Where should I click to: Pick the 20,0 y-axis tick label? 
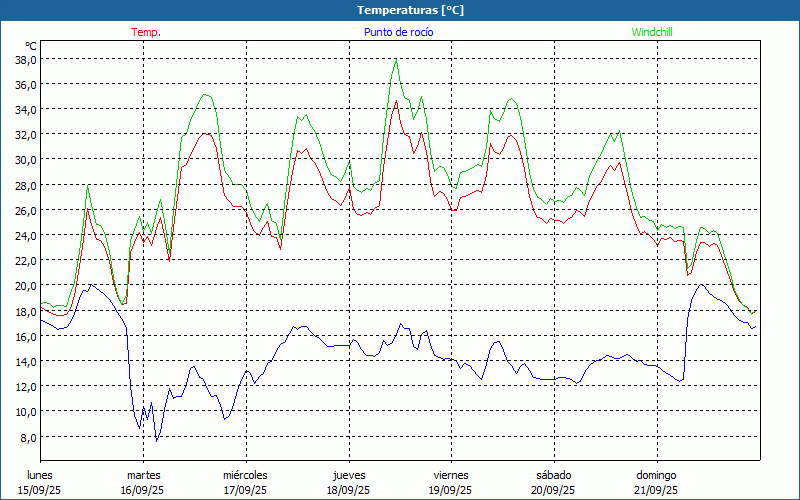click(26, 286)
